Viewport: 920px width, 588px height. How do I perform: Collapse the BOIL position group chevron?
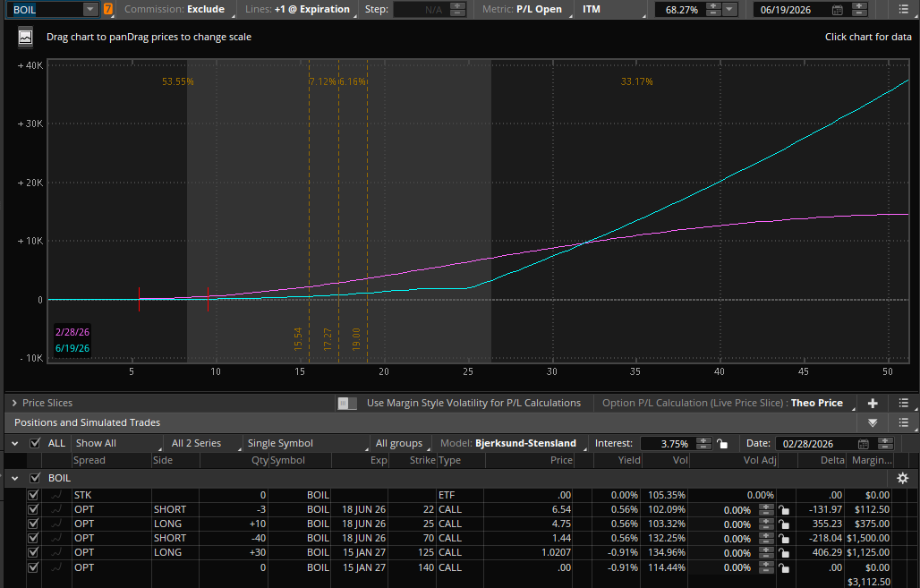tap(14, 478)
